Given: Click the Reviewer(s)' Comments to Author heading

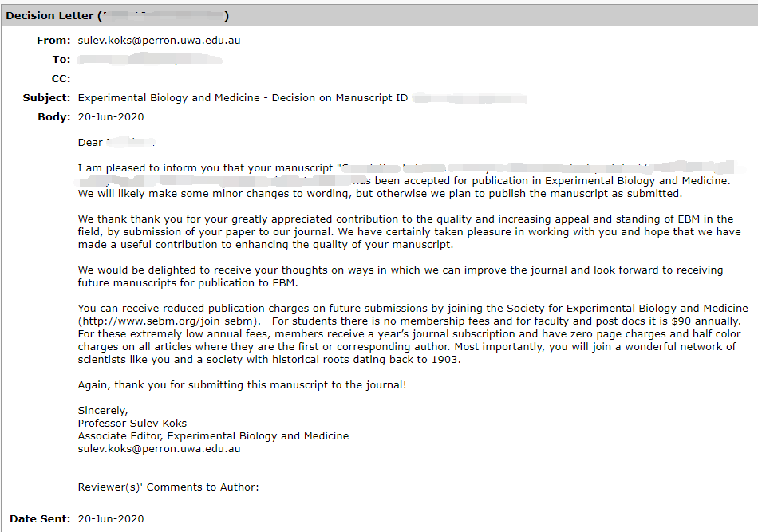Looking at the screenshot, I should coord(168,487).
